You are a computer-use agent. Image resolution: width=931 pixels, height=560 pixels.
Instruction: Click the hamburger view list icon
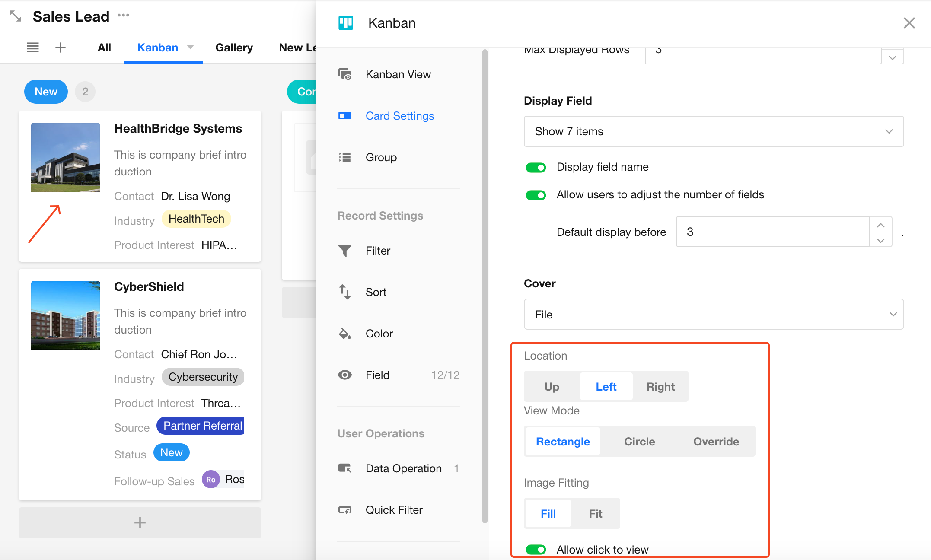(x=33, y=48)
